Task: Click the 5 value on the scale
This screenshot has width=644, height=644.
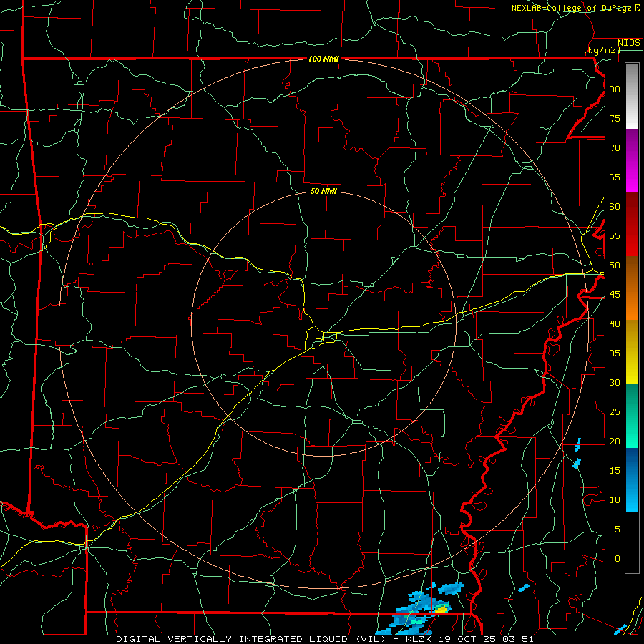Action: (x=618, y=530)
